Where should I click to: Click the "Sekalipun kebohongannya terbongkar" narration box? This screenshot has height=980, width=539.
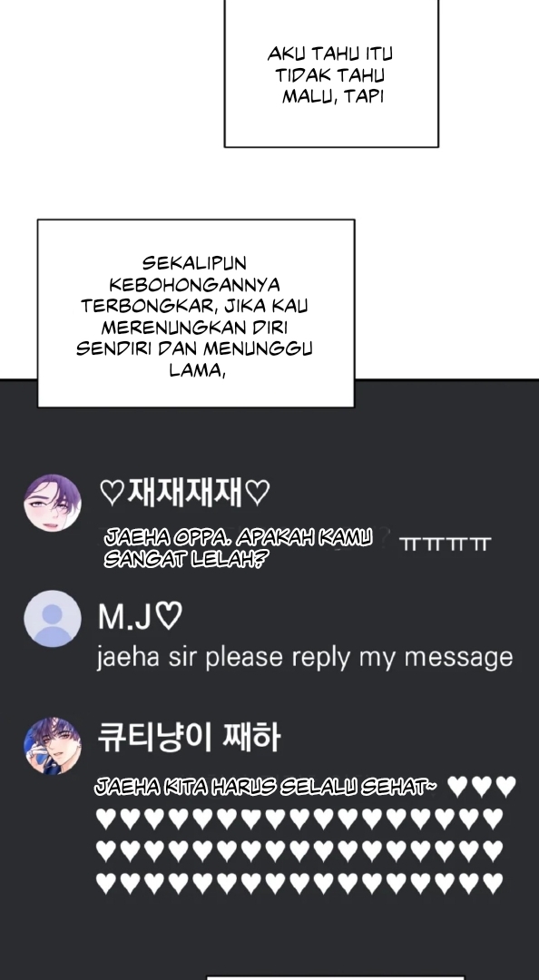click(196, 313)
